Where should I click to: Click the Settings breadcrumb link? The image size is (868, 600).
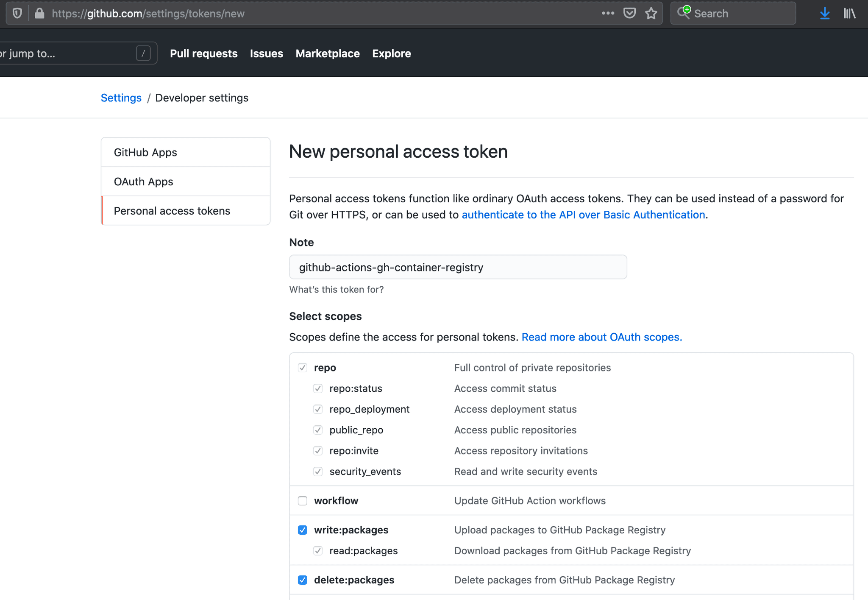121,98
